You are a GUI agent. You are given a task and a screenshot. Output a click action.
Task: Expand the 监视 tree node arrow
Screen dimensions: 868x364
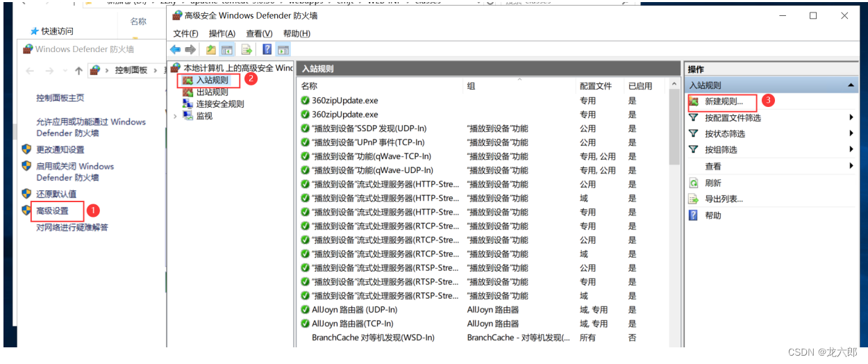coord(175,116)
